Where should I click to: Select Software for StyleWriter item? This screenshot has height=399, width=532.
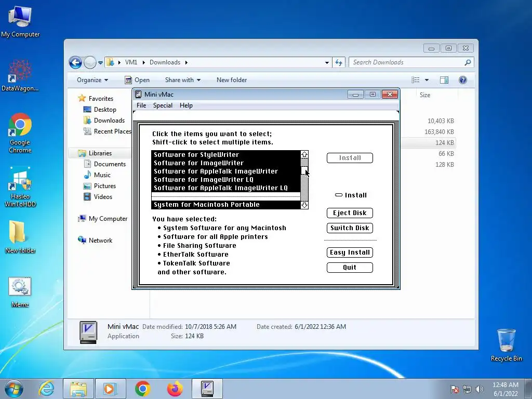tap(226, 155)
